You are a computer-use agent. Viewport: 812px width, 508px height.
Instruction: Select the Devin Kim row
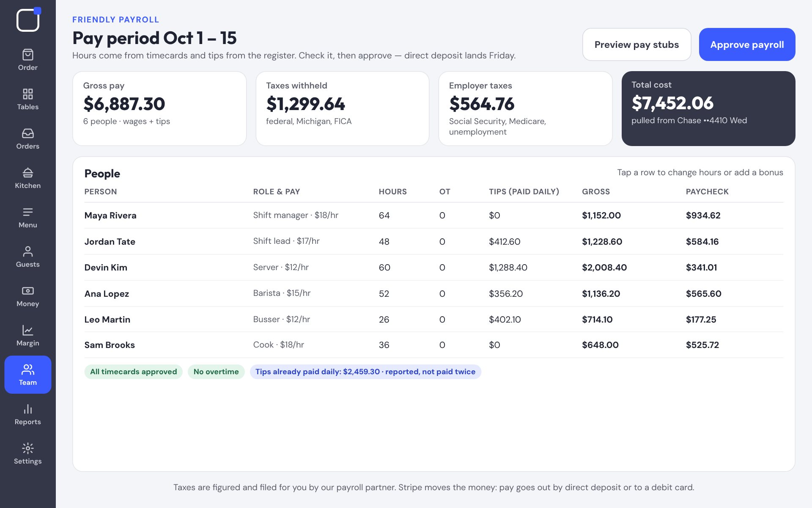pos(433,268)
